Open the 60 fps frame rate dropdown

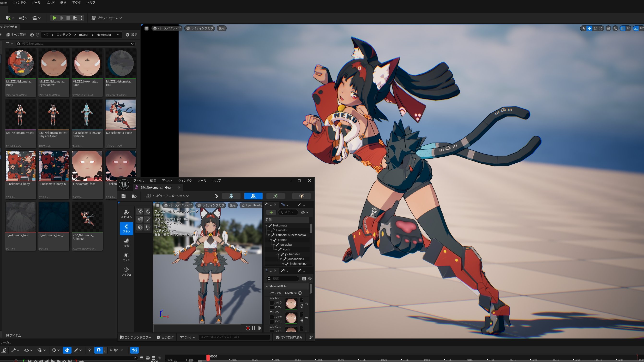[x=116, y=350]
